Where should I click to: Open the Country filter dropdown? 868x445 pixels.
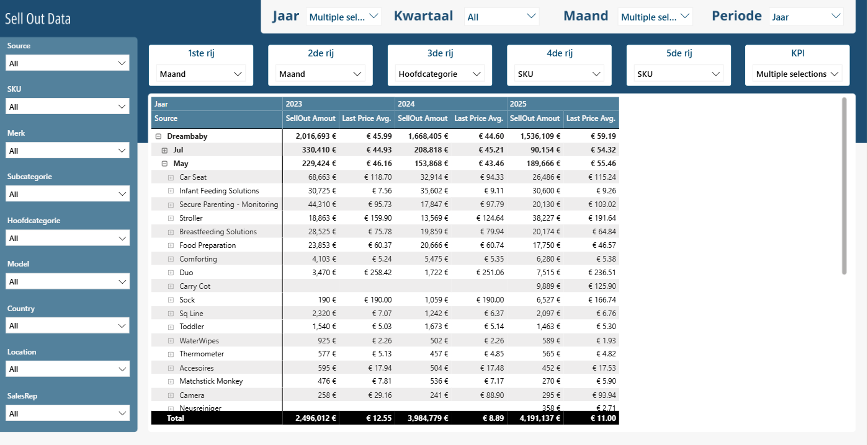(x=68, y=325)
